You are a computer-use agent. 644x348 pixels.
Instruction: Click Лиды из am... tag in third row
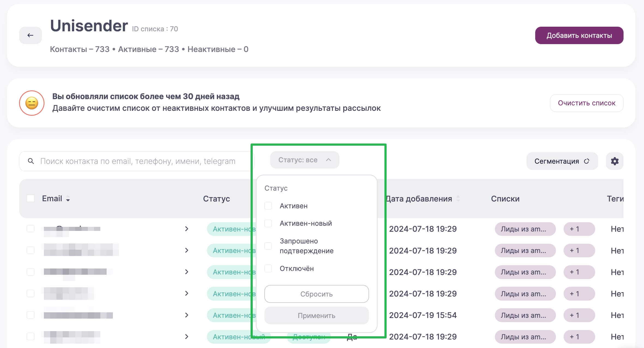coord(525,272)
